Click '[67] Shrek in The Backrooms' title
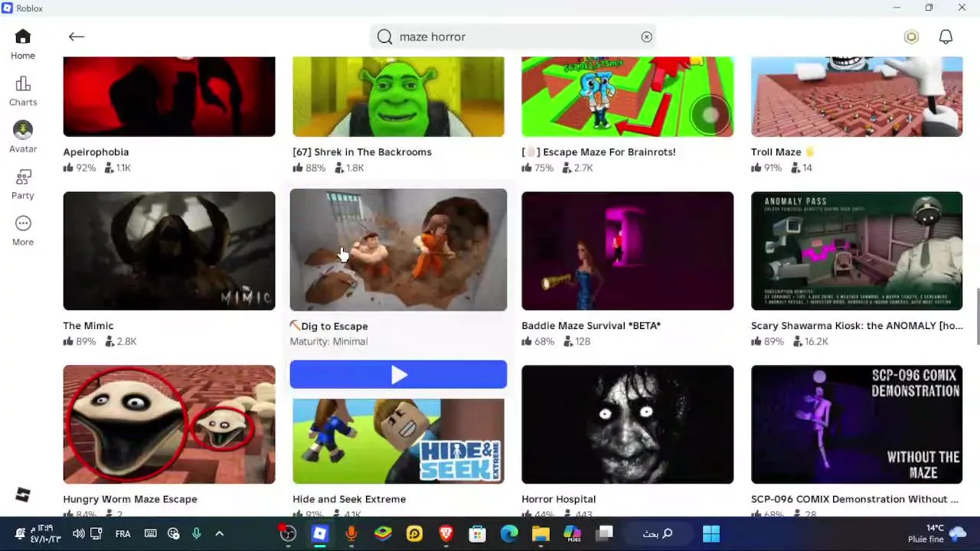980x551 pixels. tap(362, 152)
